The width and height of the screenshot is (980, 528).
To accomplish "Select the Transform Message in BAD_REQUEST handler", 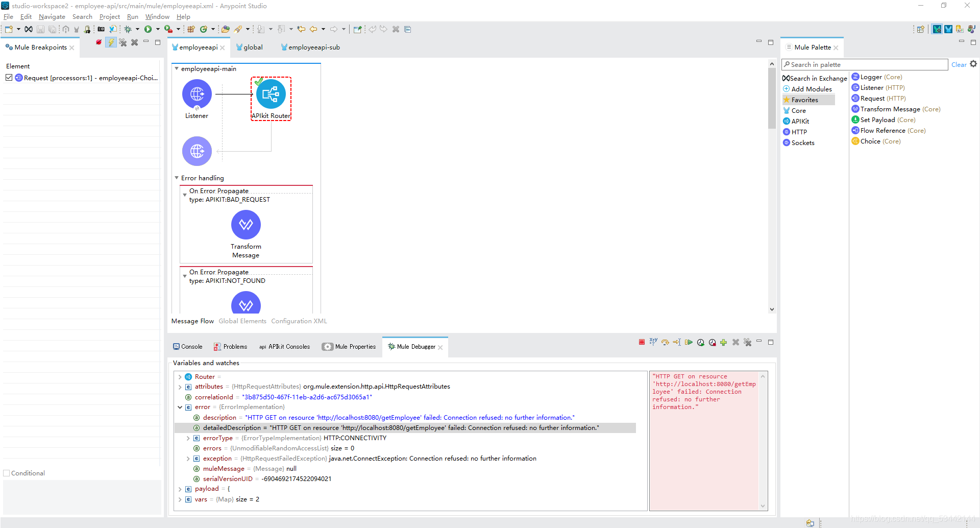I will tap(246, 234).
